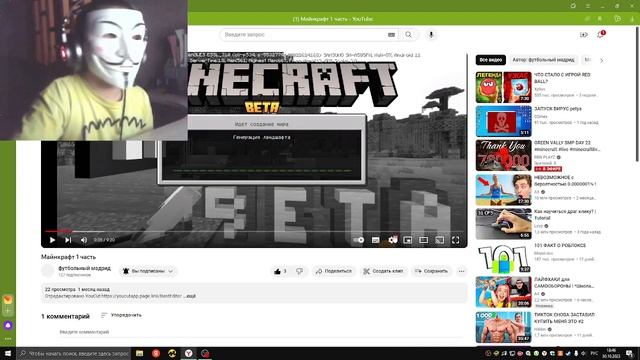Turn on subtitles in video player
Image resolution: width=640 pixels, height=360 pixels.
coord(376,240)
